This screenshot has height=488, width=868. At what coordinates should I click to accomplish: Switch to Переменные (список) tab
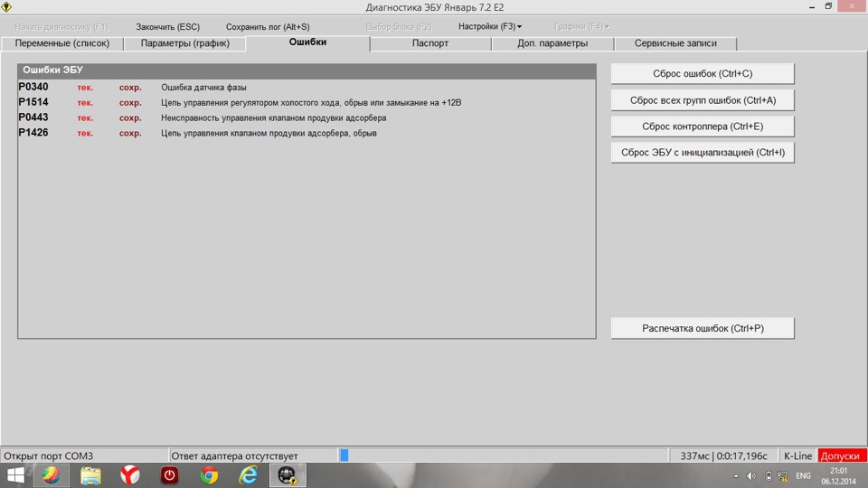pos(62,43)
